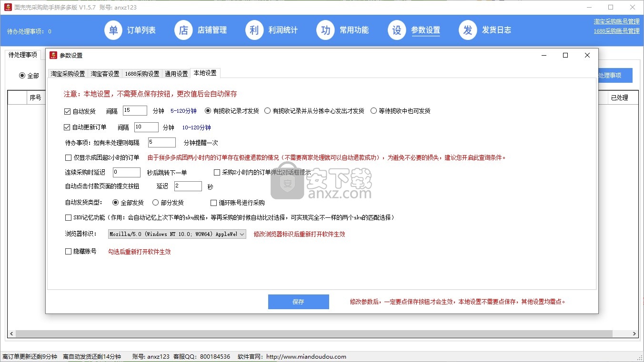Toggle the 自动发货 checkbox
This screenshot has width=644, height=362.
(x=67, y=111)
